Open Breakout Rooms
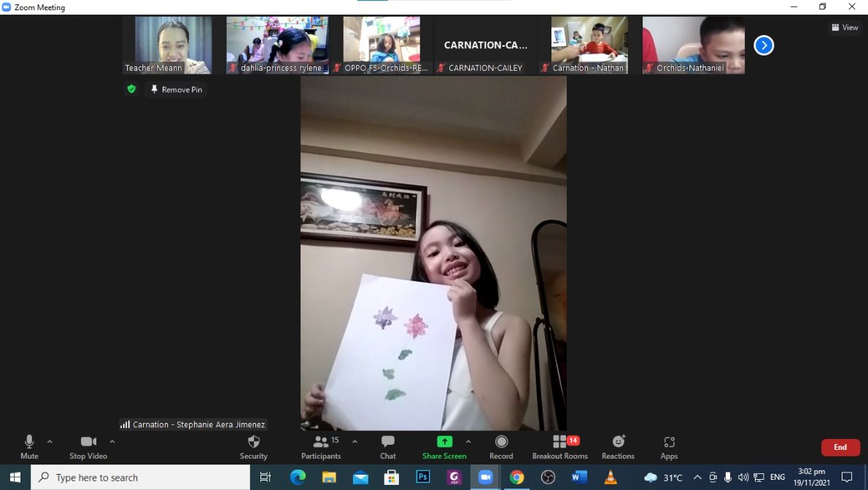Viewport: 868px width, 490px height. click(x=559, y=447)
